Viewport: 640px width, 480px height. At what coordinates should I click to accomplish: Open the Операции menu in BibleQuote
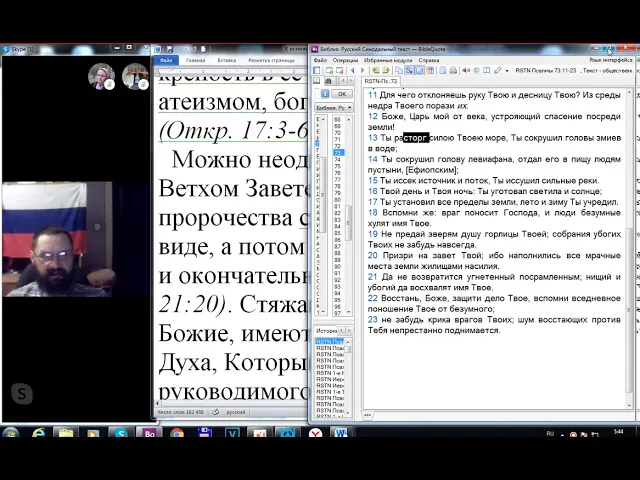[345, 60]
